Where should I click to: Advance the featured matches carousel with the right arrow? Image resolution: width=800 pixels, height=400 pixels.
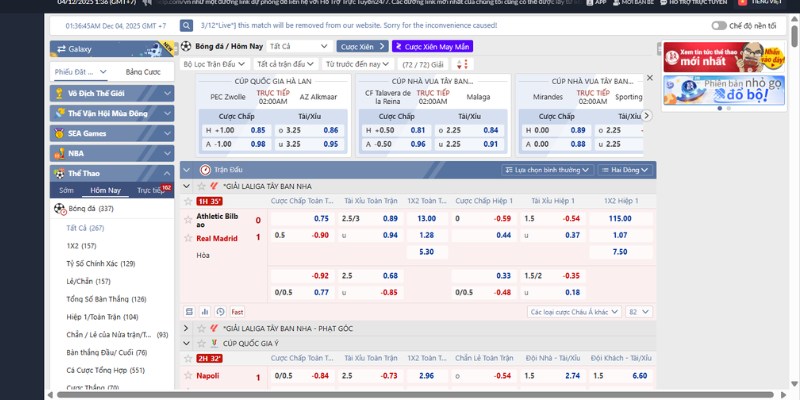(x=646, y=116)
